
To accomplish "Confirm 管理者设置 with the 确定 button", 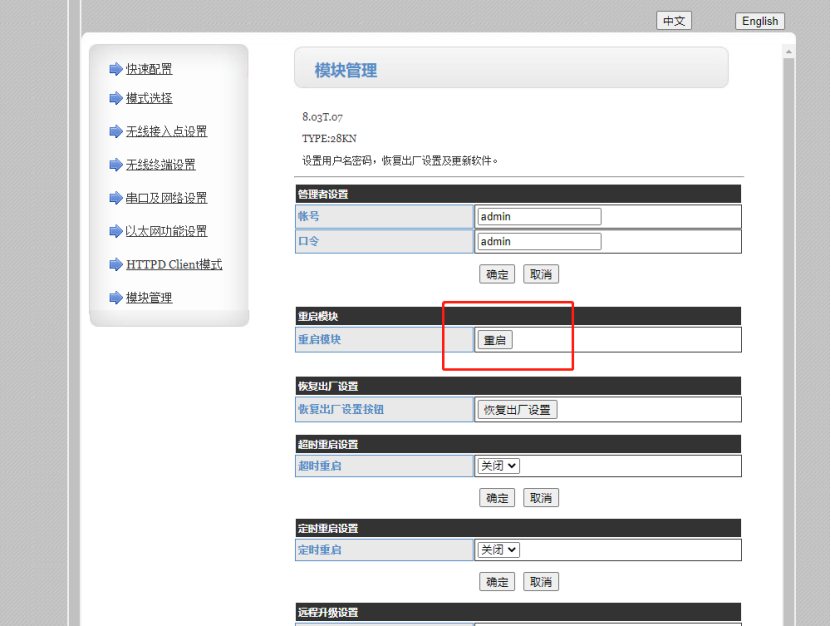I will [497, 274].
